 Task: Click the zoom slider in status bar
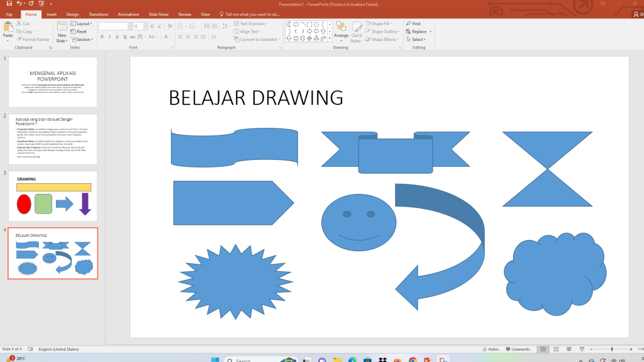[612, 349]
